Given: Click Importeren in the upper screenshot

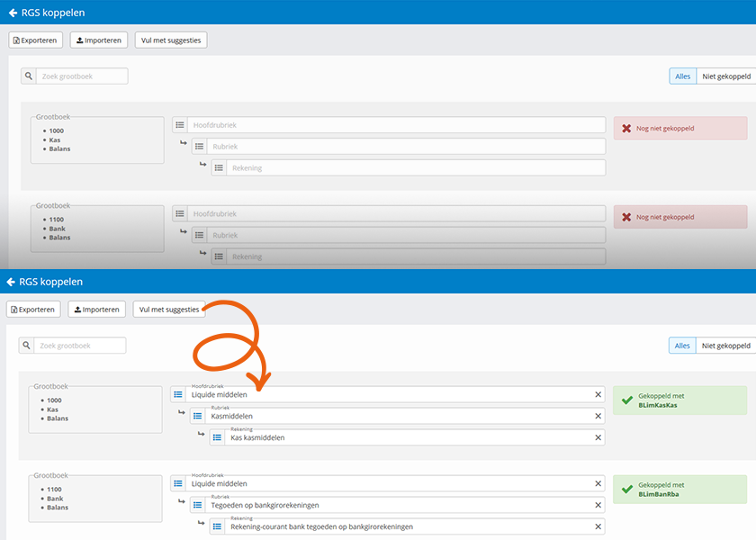Looking at the screenshot, I should click(99, 40).
